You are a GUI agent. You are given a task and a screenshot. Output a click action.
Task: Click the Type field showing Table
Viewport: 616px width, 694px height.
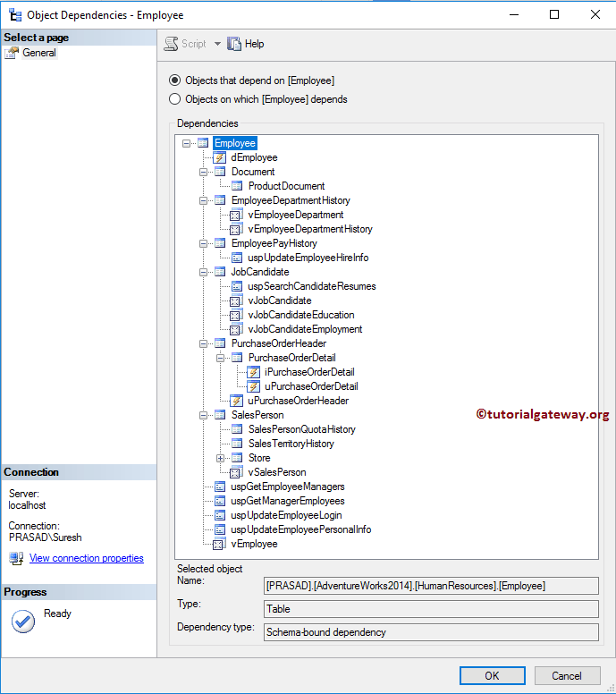pos(431,609)
